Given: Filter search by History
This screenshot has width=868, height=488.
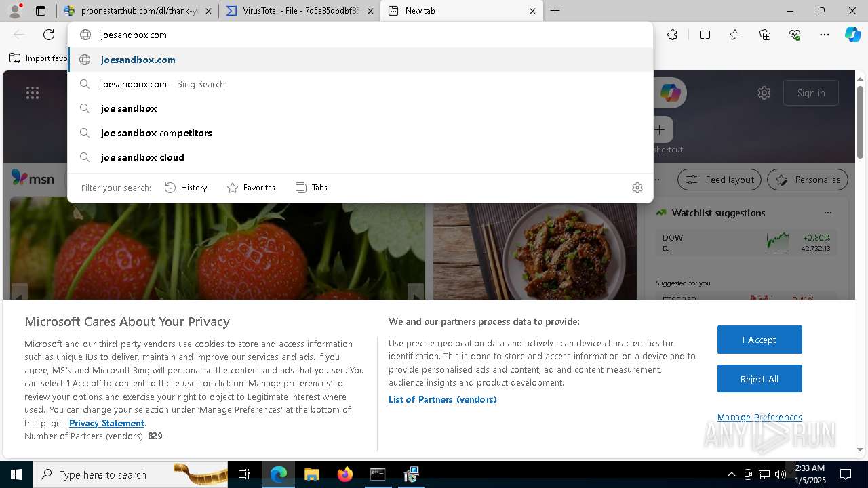Looking at the screenshot, I should [186, 188].
